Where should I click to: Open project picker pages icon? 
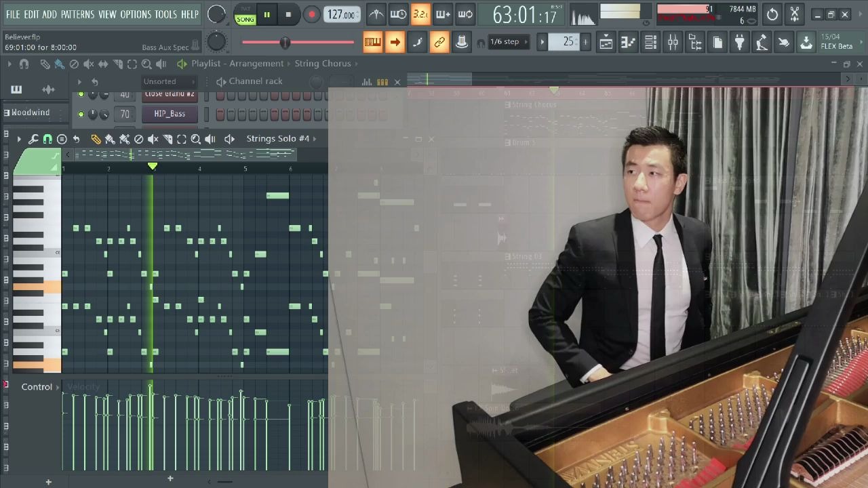[x=717, y=43]
